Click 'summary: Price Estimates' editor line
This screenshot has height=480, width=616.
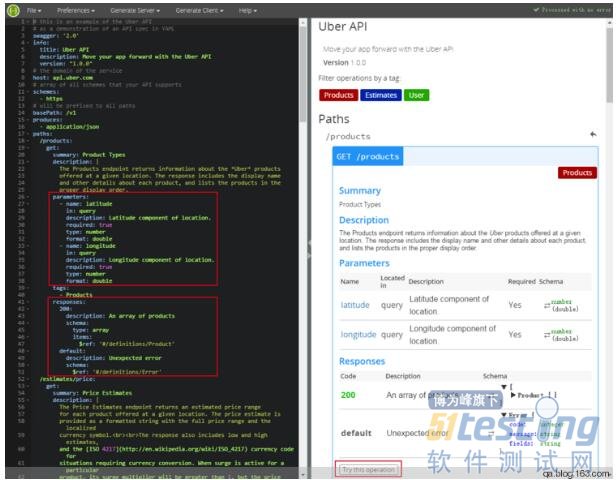coord(92,393)
